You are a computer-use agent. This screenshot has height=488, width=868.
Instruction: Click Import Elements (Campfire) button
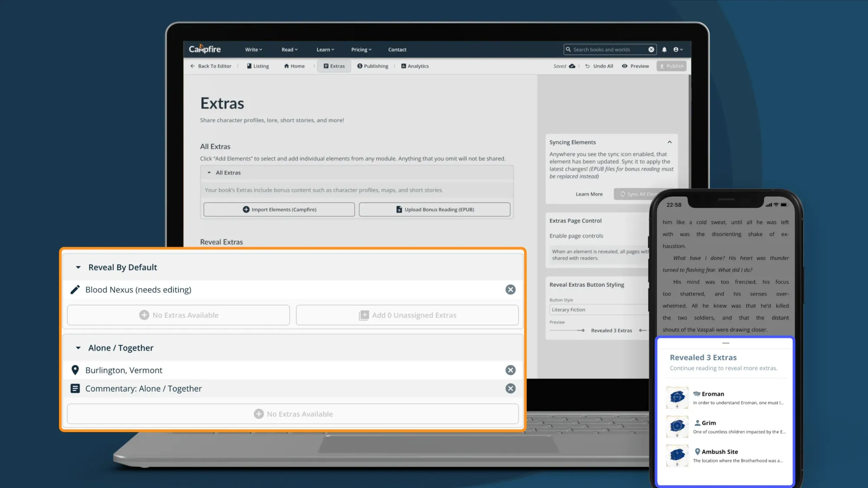[x=279, y=210]
